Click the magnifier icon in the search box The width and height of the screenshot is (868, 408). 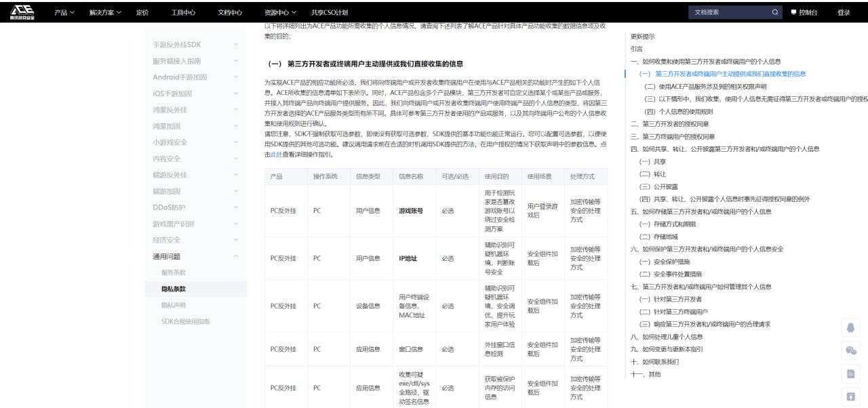[x=775, y=12]
